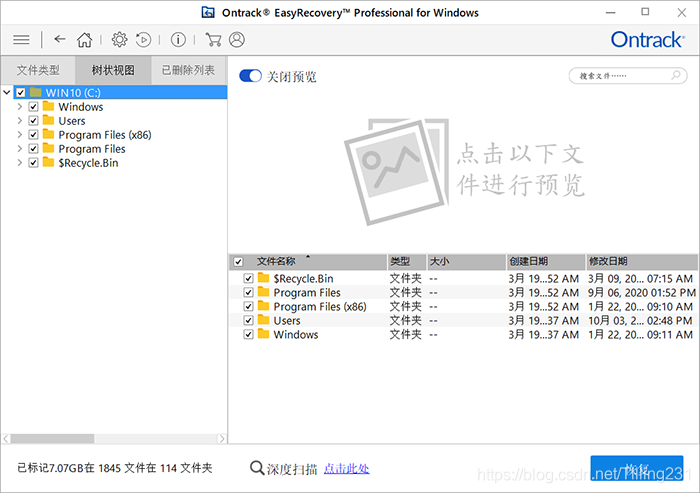Uncheck the WIN10 (C:) checkbox

(21, 92)
